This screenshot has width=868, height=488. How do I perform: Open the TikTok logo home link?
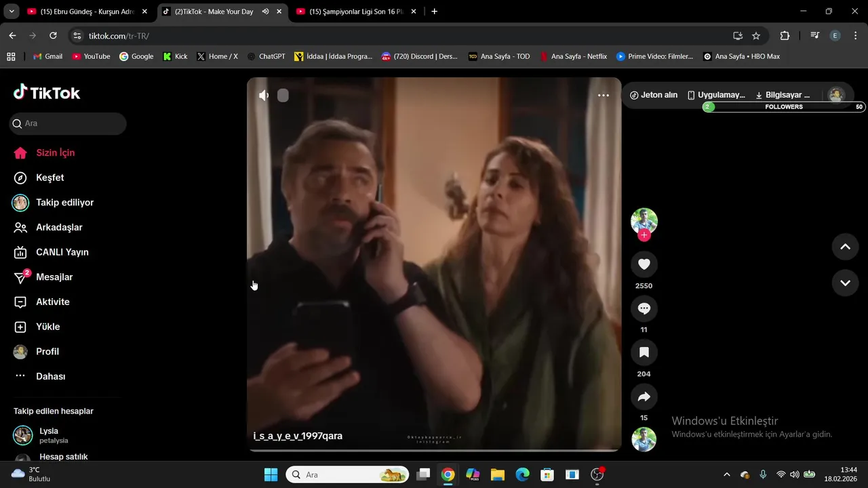(x=47, y=93)
